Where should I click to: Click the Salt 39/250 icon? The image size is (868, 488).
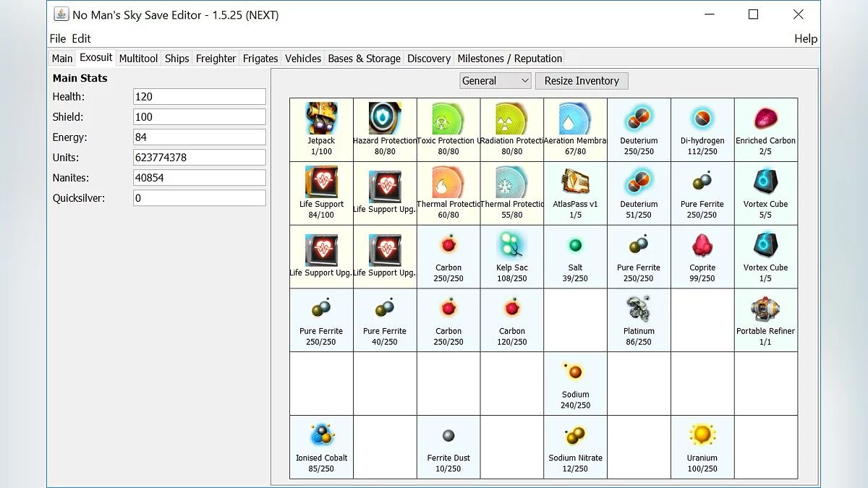(x=575, y=245)
